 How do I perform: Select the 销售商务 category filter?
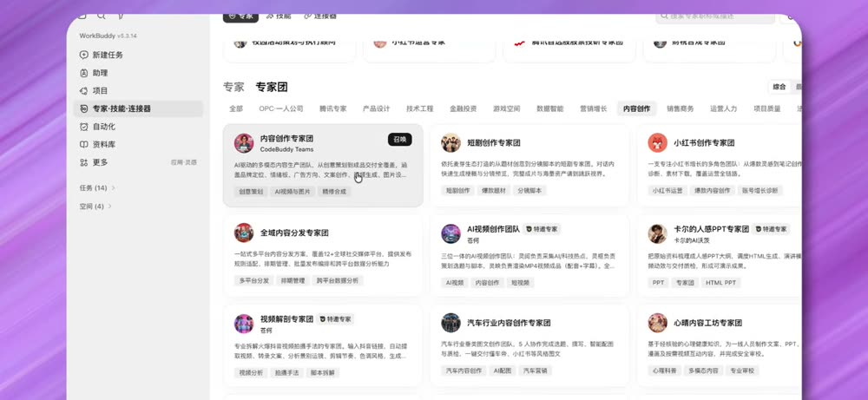pos(681,109)
